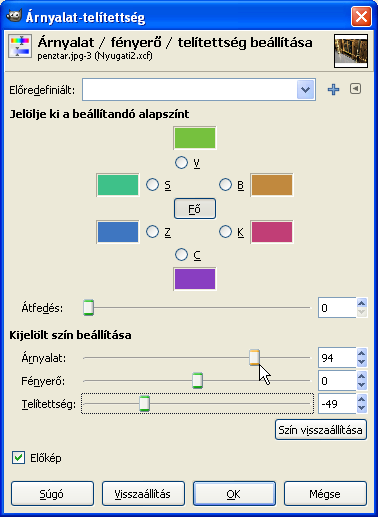Image resolution: width=378 pixels, height=517 pixels.
Task: Click the Szín visszaállítása button
Action: tap(321, 430)
